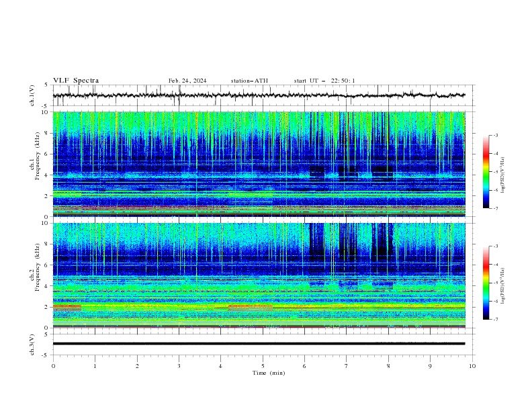Select the "start UT = 22:50:1" text
The height and width of the screenshot is (411, 532).
pos(324,81)
